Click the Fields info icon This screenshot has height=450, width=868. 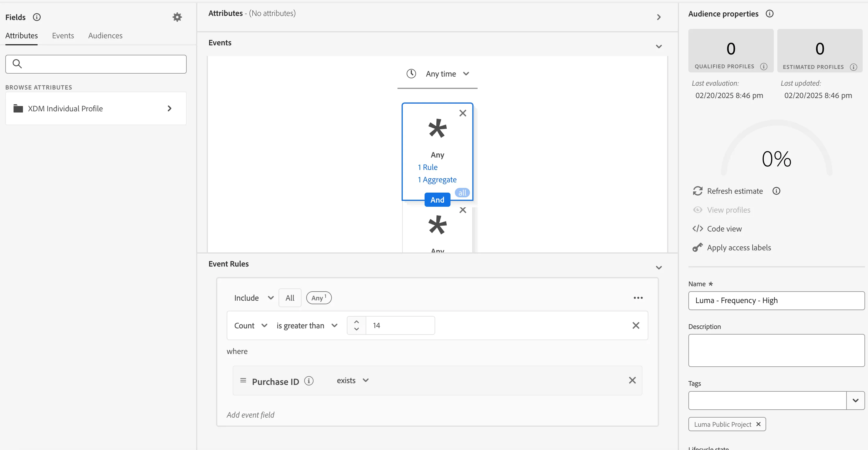[37, 17]
